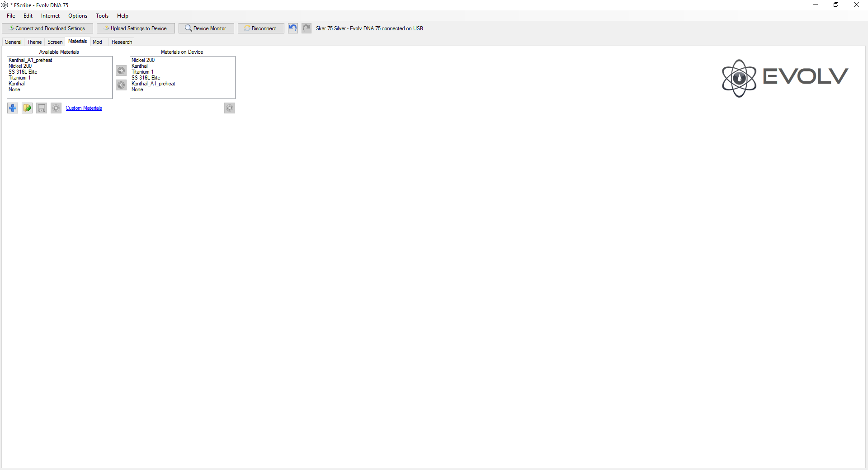Click Connect and Download Settings

(47, 28)
